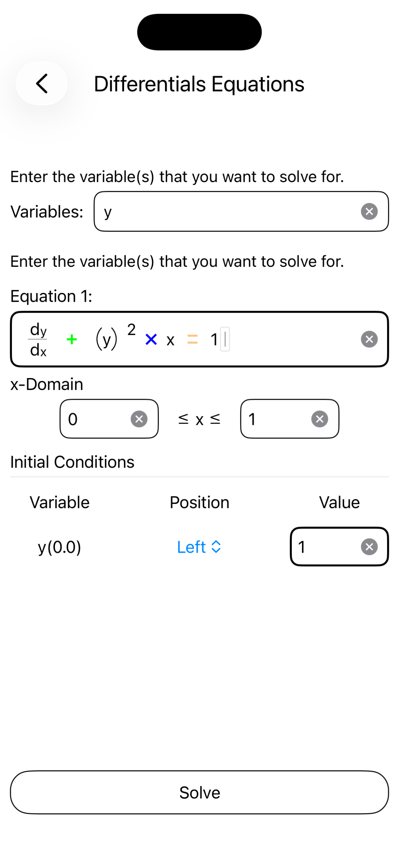Image resolution: width=399 pixels, height=868 pixels.
Task: Tap the up-down chevrons beside Left
Action: click(x=216, y=547)
